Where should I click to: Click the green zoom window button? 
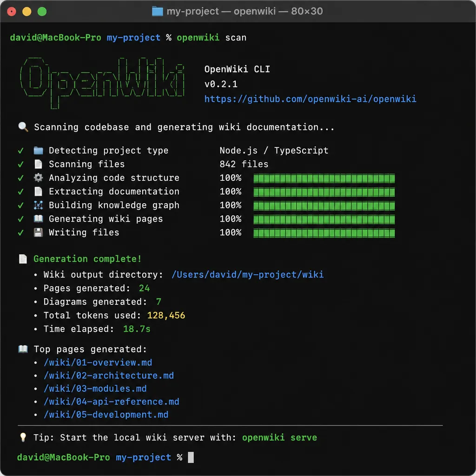(42, 12)
